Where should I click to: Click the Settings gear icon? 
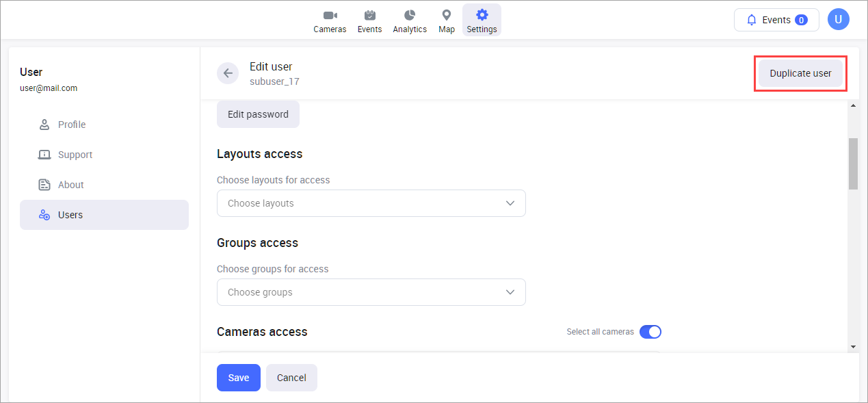(x=482, y=16)
